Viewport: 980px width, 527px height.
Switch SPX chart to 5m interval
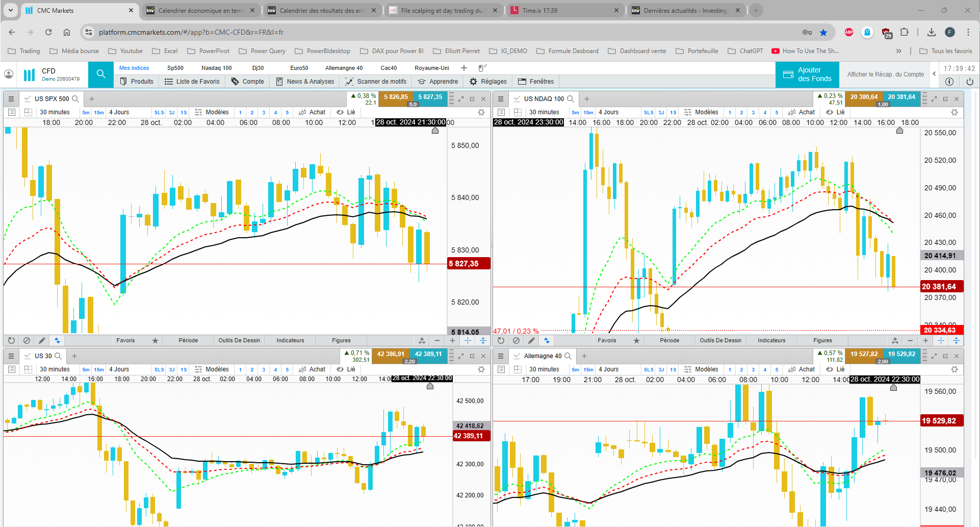pyautogui.click(x=86, y=113)
